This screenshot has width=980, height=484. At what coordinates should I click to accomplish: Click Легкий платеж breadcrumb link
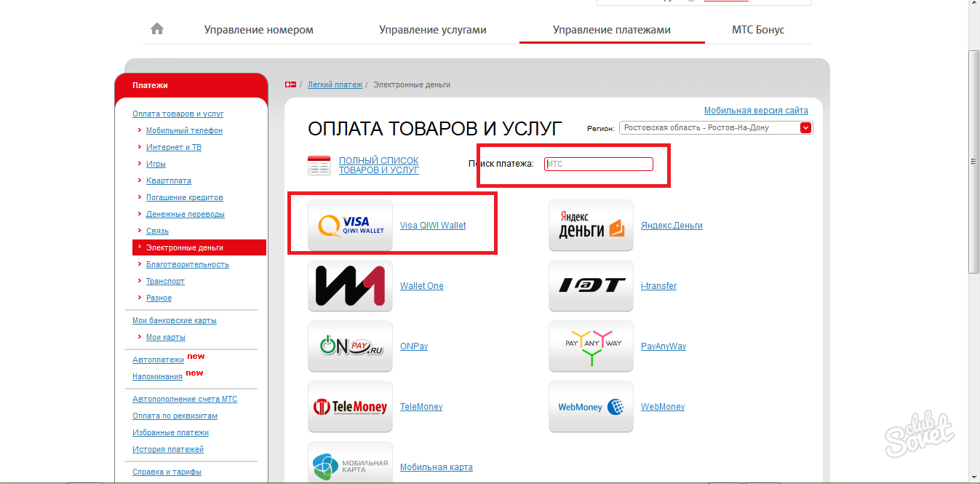click(x=335, y=84)
